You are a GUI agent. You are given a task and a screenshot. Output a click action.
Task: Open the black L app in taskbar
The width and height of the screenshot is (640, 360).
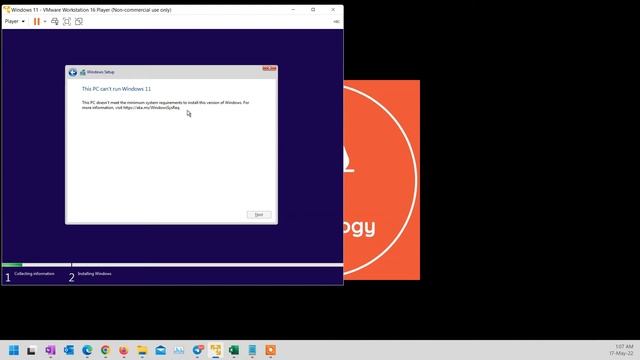tap(31, 350)
